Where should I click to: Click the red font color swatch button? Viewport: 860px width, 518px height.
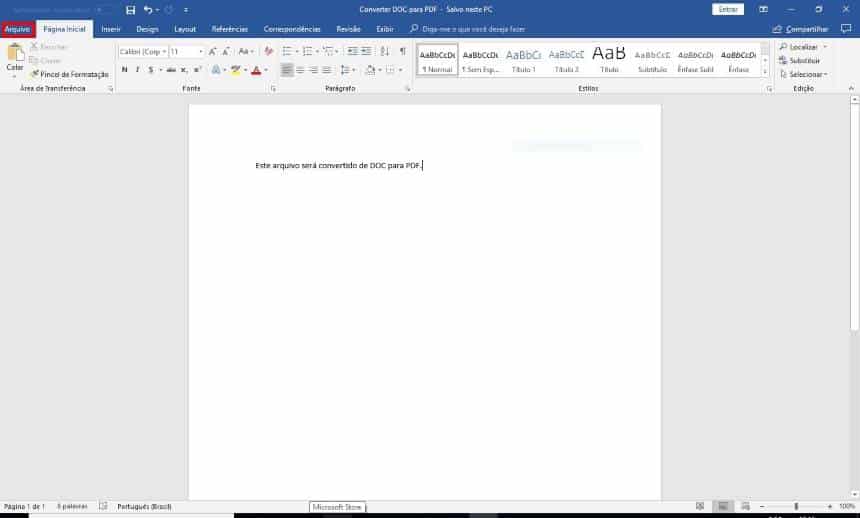[256, 70]
